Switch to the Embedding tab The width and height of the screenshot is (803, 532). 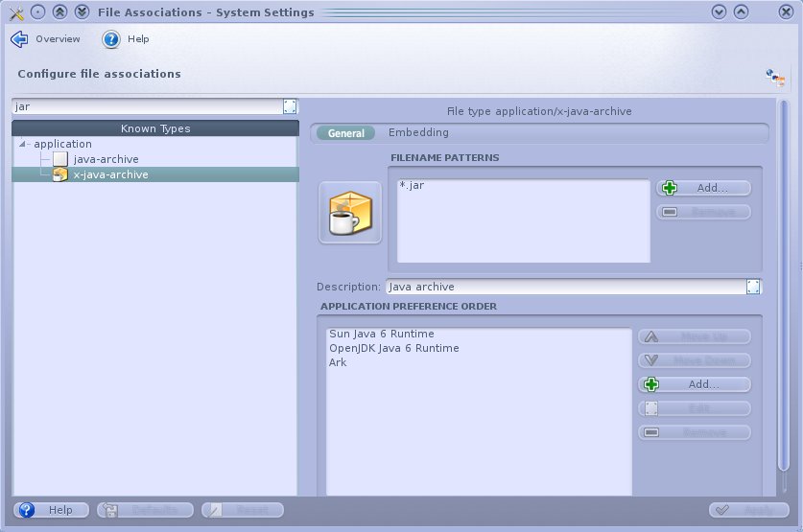(x=418, y=133)
